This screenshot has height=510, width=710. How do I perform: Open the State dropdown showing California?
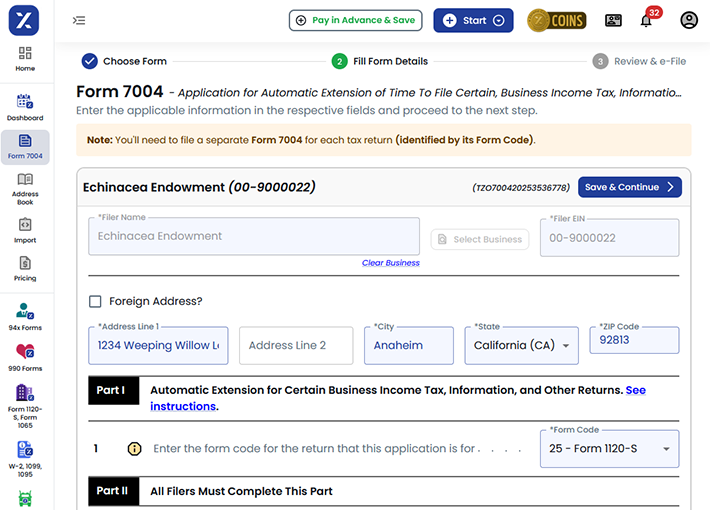click(x=522, y=346)
